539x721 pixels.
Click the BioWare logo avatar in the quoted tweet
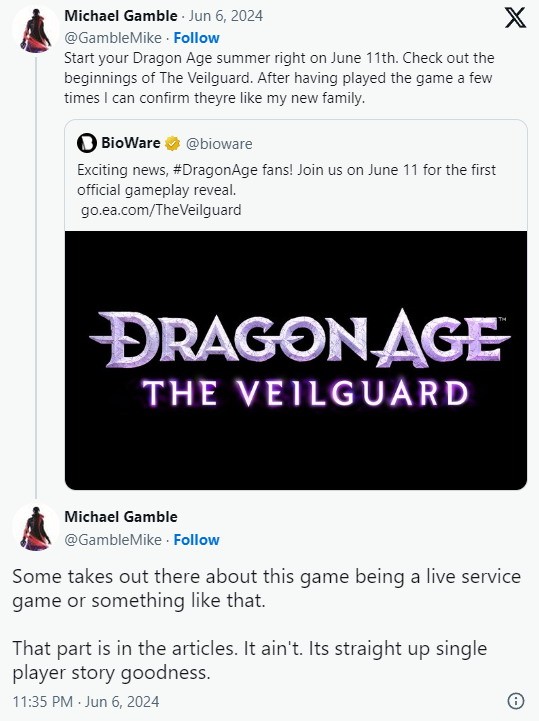point(86,143)
